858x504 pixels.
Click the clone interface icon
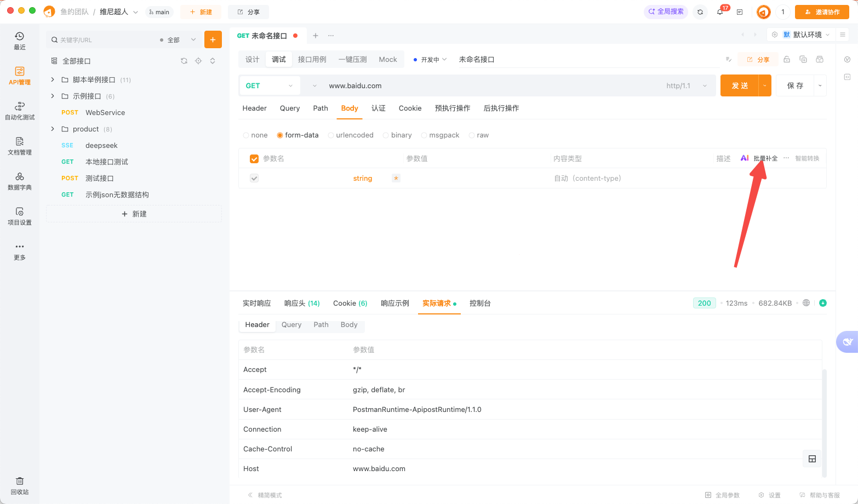tap(803, 59)
